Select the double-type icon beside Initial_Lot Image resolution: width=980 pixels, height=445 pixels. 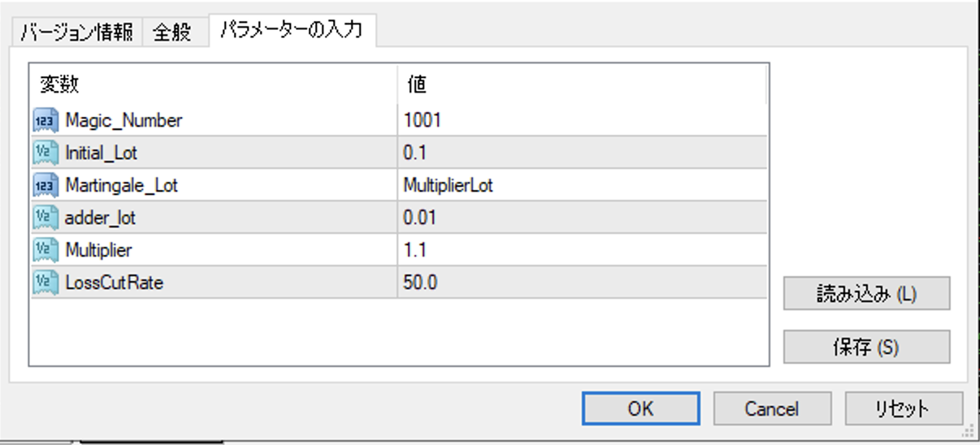pos(46,153)
